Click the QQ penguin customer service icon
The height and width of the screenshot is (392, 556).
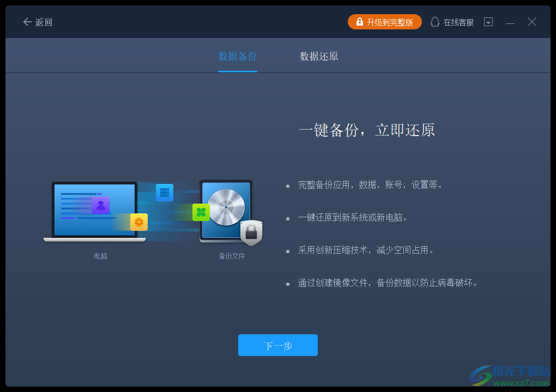tap(434, 22)
